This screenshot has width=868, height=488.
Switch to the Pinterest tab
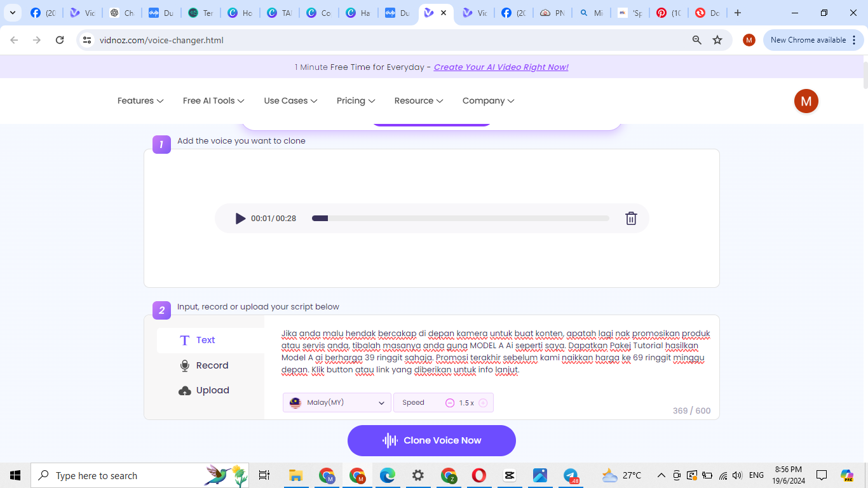tap(668, 13)
